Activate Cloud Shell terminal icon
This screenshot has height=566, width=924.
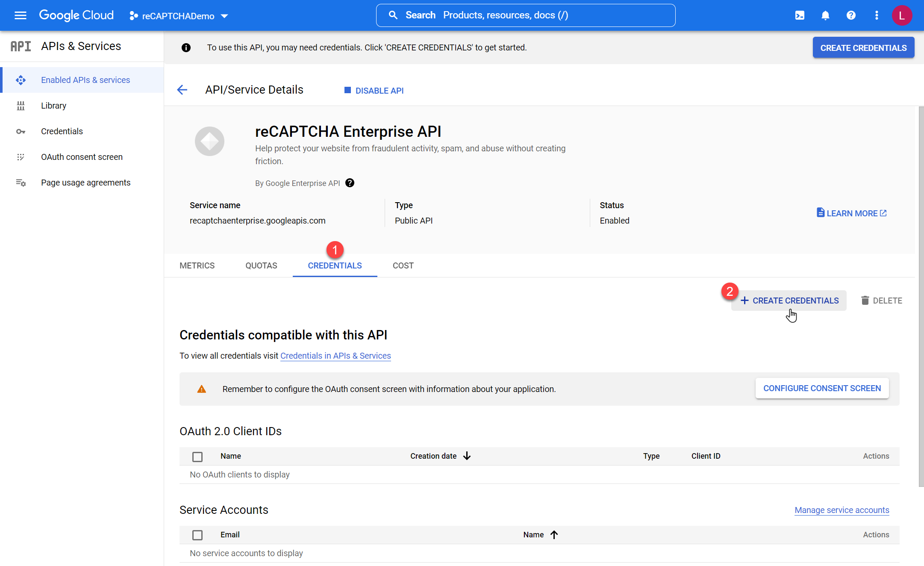(x=799, y=15)
